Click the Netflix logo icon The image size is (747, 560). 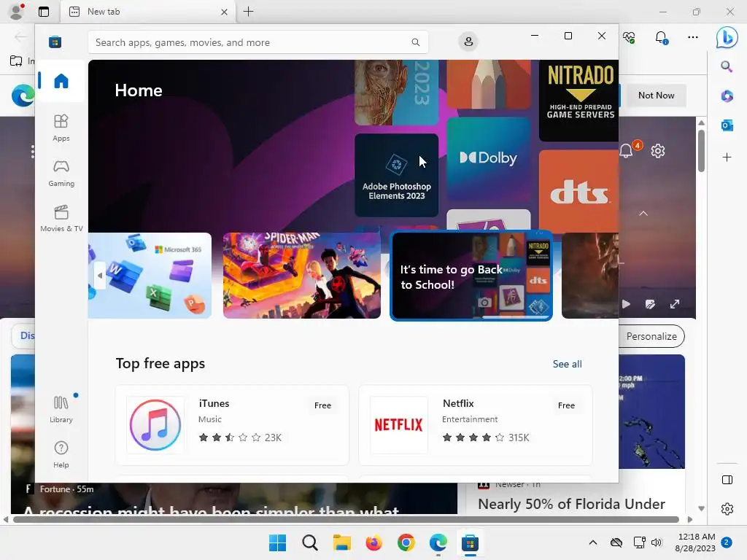[399, 425]
